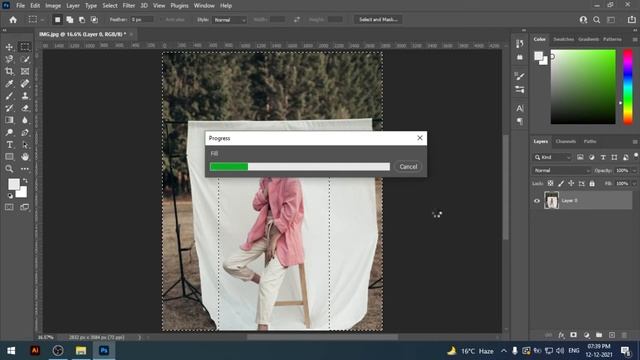The width and height of the screenshot is (640, 360).
Task: Click the Layer 0 thumbnail
Action: coord(551,201)
